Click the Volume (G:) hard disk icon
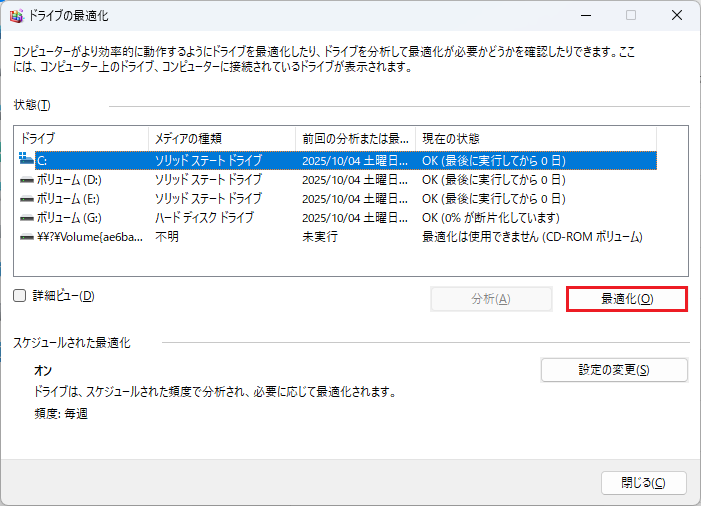Image resolution: width=701 pixels, height=506 pixels. coord(27,217)
